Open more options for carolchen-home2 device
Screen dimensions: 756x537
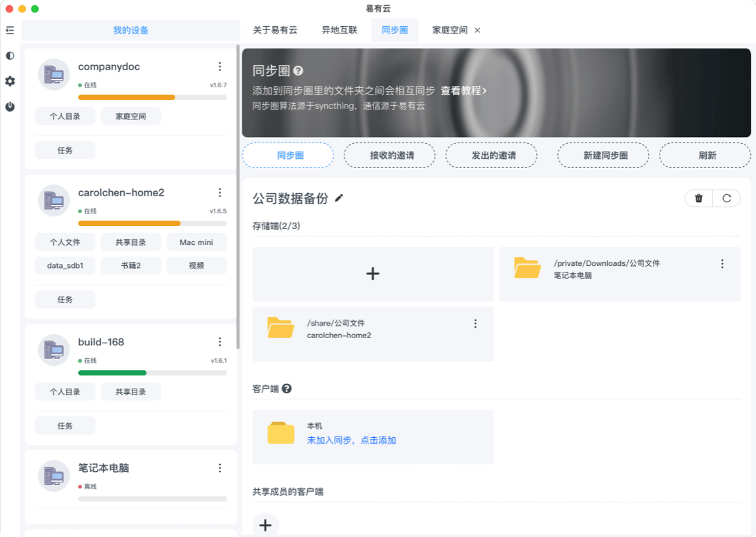point(220,192)
